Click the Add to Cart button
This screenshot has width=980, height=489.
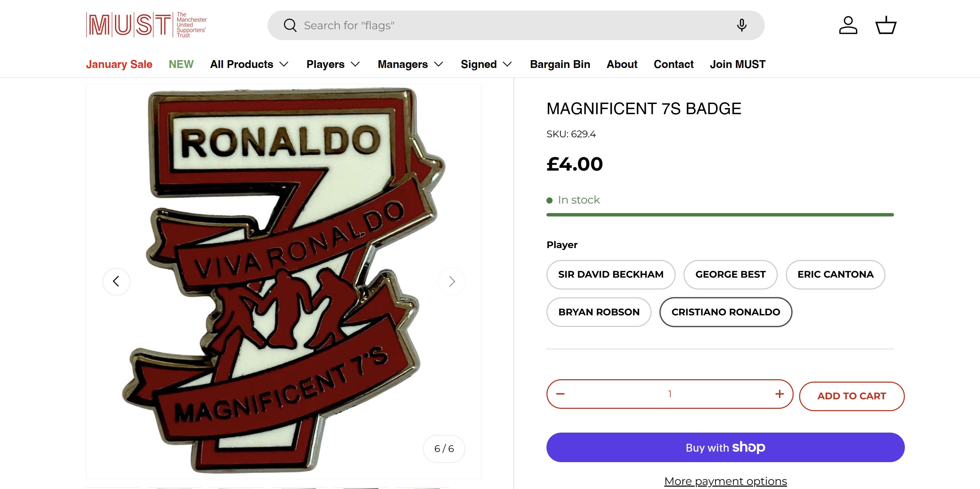[851, 396]
